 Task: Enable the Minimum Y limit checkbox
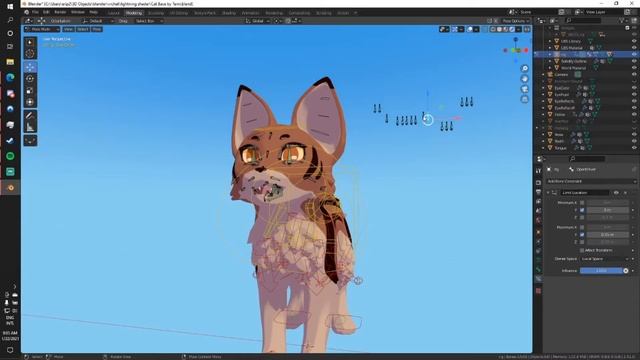(582, 210)
